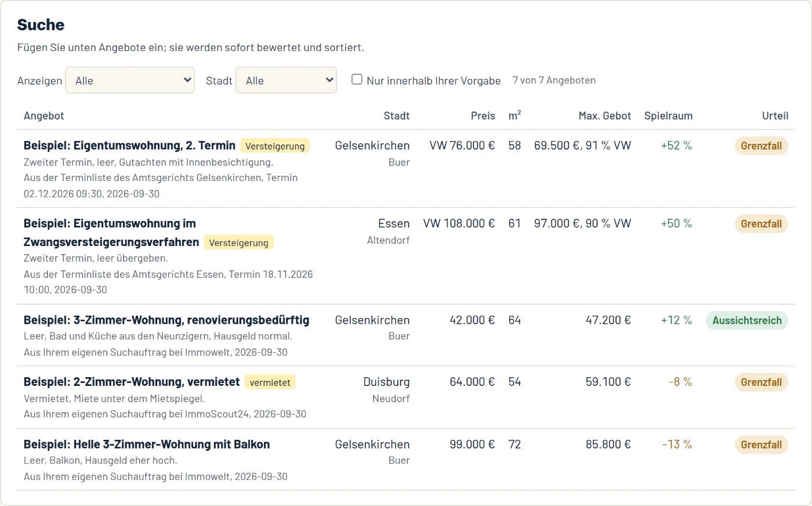812x506 pixels.
Task: Click the 'Max. Gebot' column header
Action: [x=605, y=115]
